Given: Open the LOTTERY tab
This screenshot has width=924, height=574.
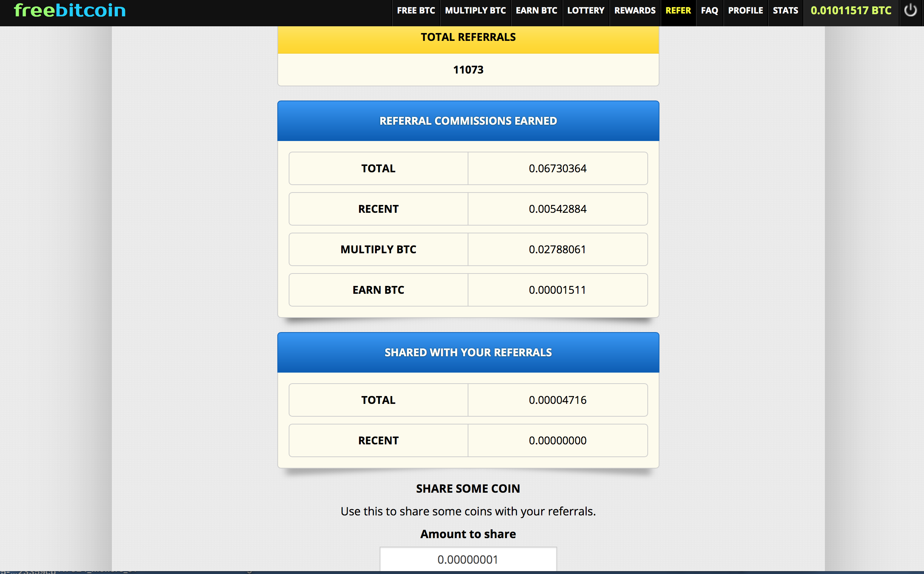Looking at the screenshot, I should [x=586, y=11].
